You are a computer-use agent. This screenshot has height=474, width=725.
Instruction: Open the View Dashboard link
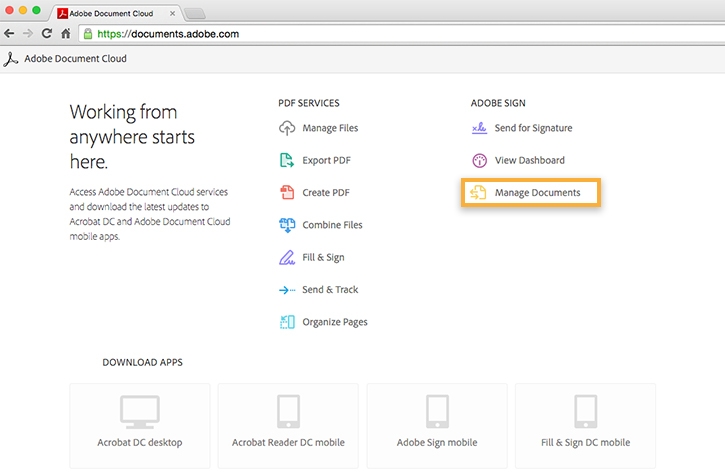point(529,160)
